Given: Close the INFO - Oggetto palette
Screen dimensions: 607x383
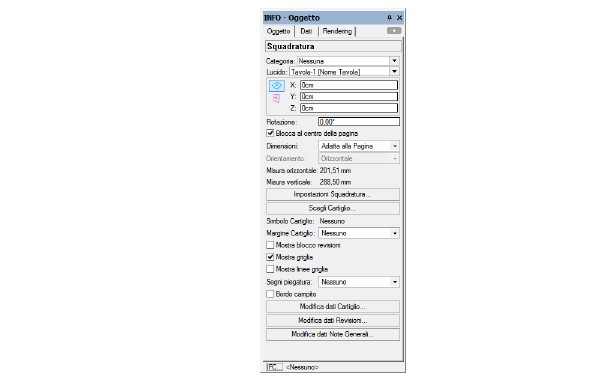Looking at the screenshot, I should 399,18.
